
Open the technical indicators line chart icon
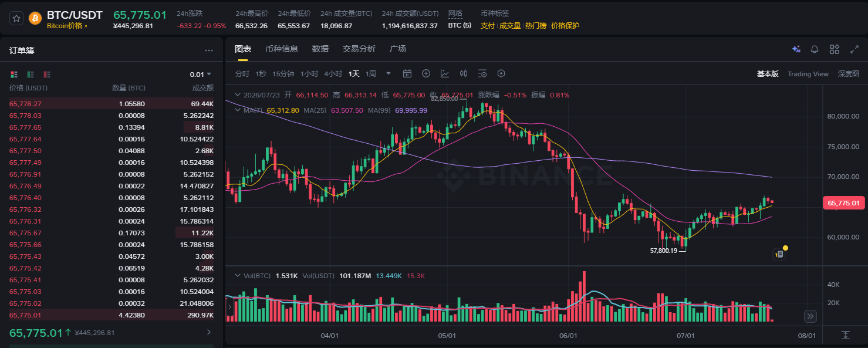click(445, 74)
